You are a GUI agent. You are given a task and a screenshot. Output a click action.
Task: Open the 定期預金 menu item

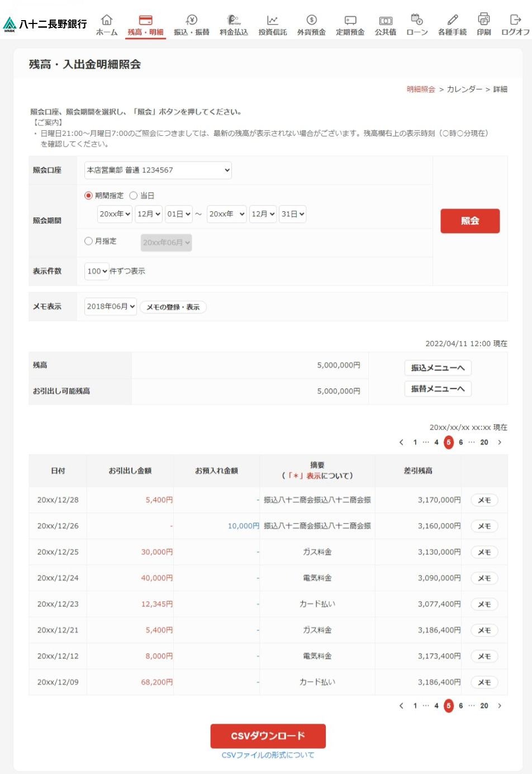tap(350, 26)
